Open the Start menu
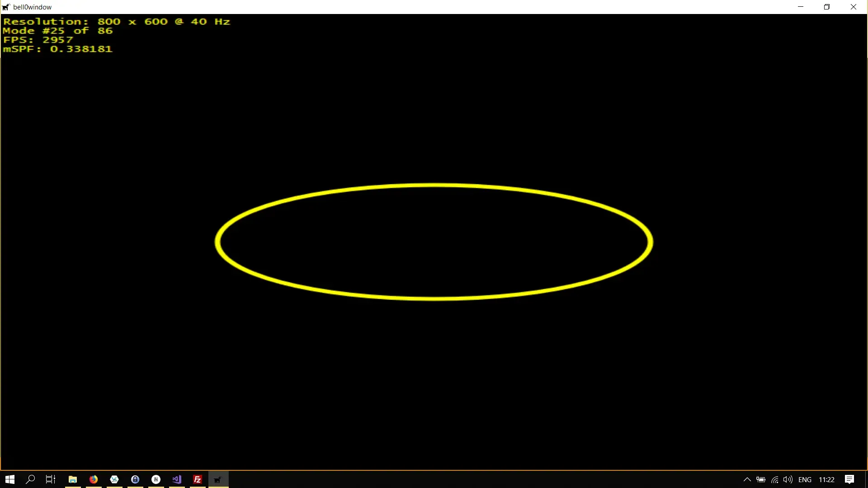This screenshot has width=868, height=488. coord(9,479)
